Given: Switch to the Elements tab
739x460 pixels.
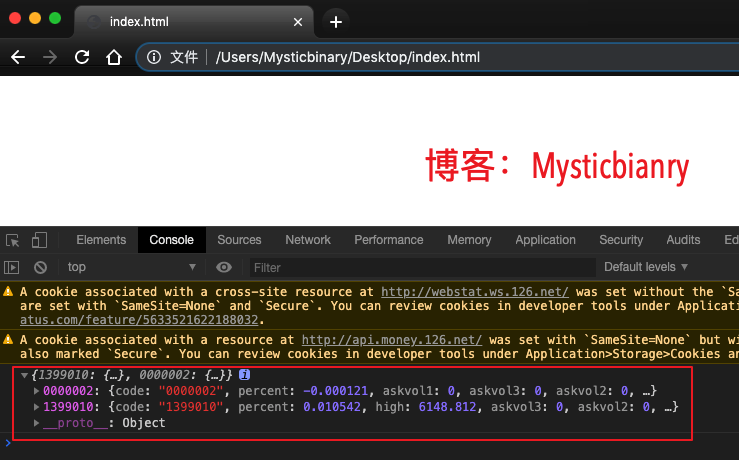Looking at the screenshot, I should [101, 240].
